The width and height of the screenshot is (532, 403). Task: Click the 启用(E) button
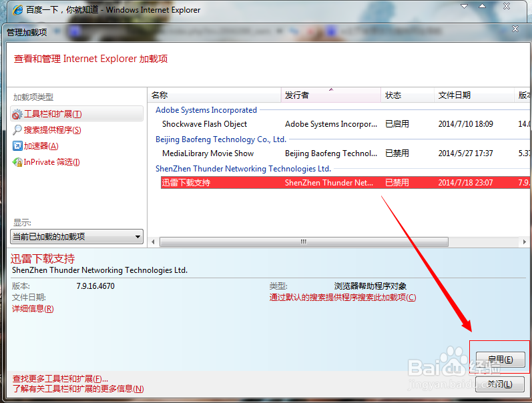[500, 359]
